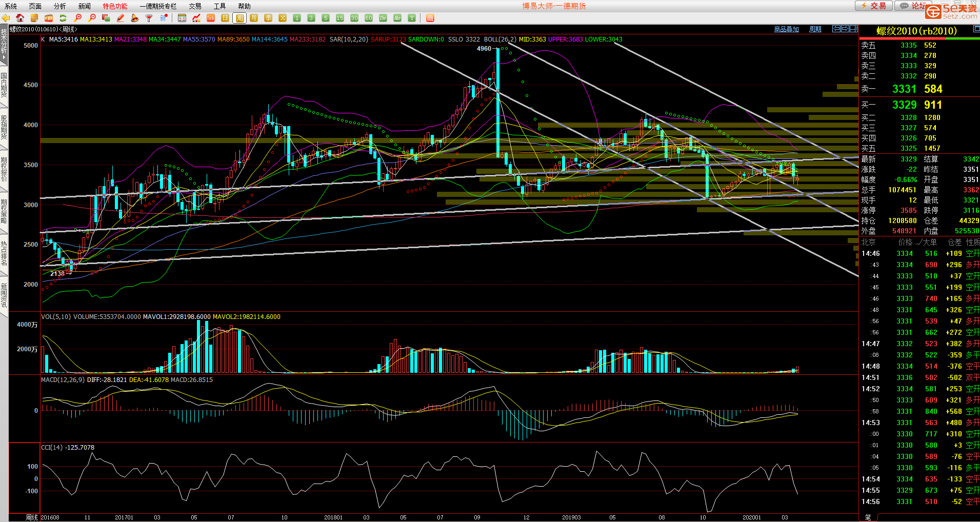Zoom in with the plus magnifier

coord(78,18)
